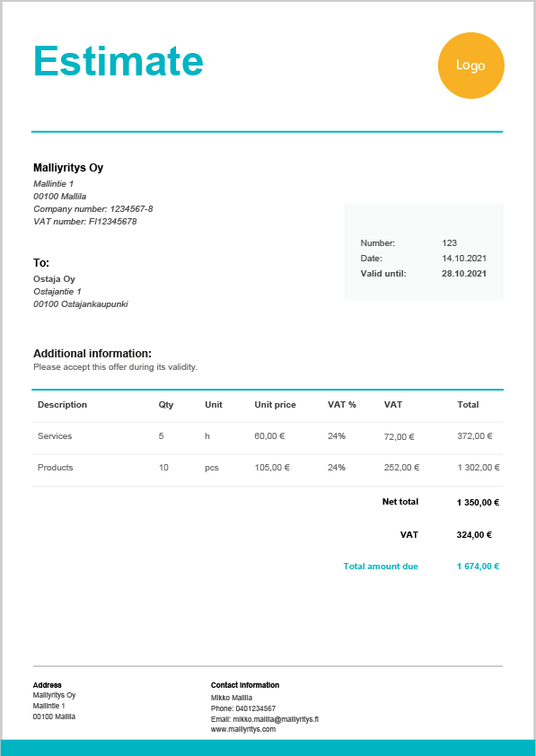
Task: Open the www.malliyritys.com website link
Action: click(243, 729)
